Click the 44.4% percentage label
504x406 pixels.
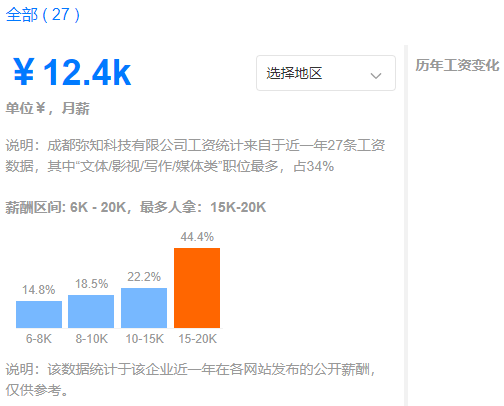(x=197, y=237)
